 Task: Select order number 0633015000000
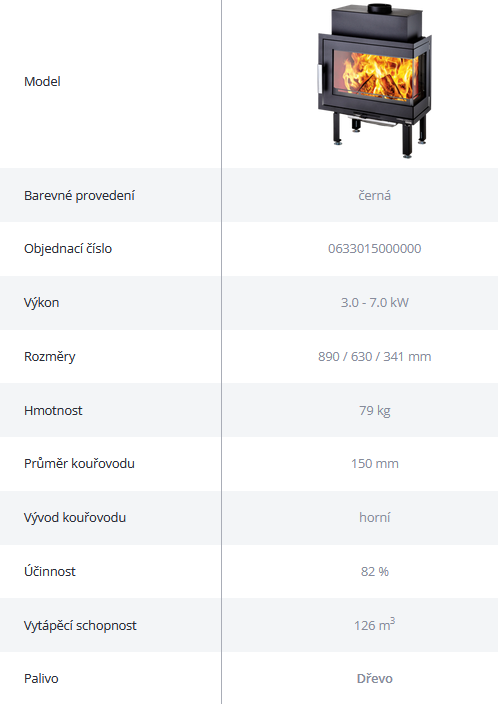click(x=375, y=249)
